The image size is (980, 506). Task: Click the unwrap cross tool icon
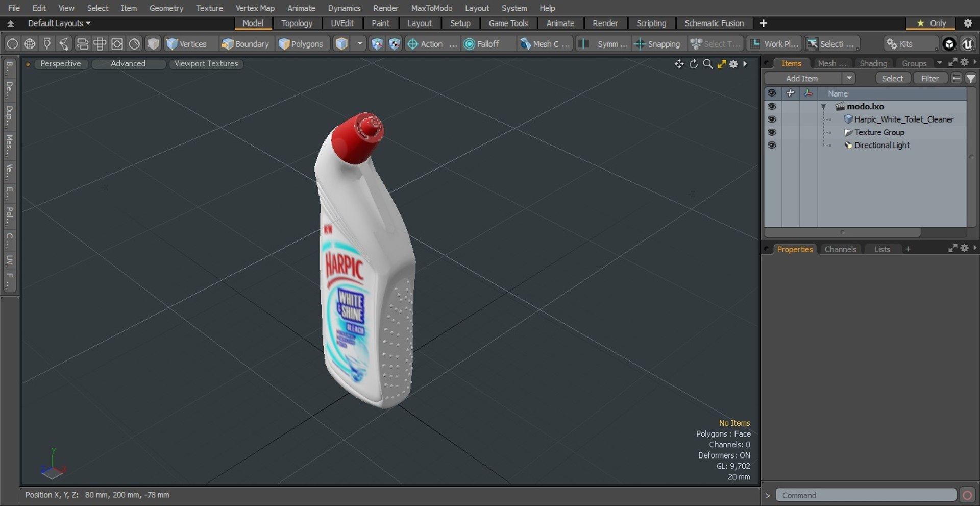[x=100, y=44]
